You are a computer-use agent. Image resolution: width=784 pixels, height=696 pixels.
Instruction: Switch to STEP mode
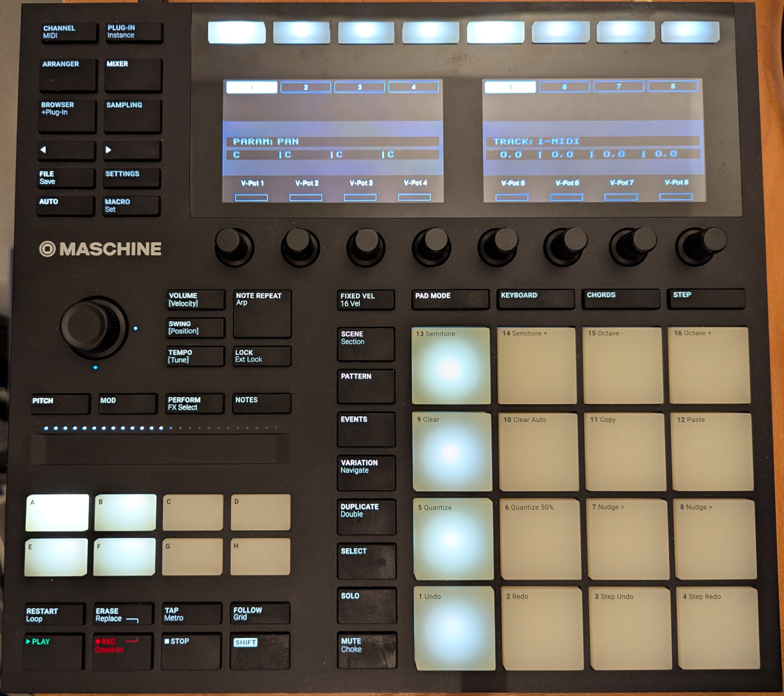point(706,299)
